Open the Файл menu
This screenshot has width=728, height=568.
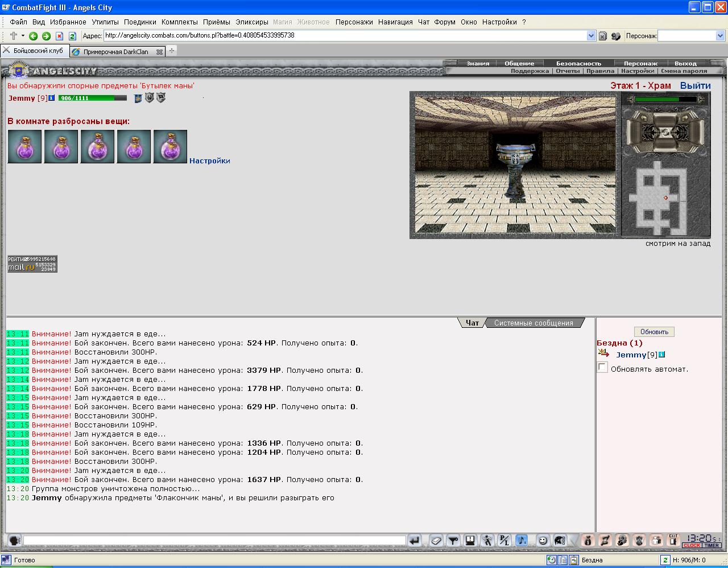coord(18,22)
